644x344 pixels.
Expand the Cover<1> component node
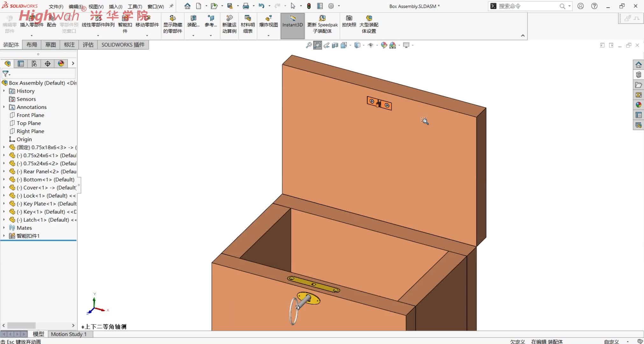click(x=4, y=188)
